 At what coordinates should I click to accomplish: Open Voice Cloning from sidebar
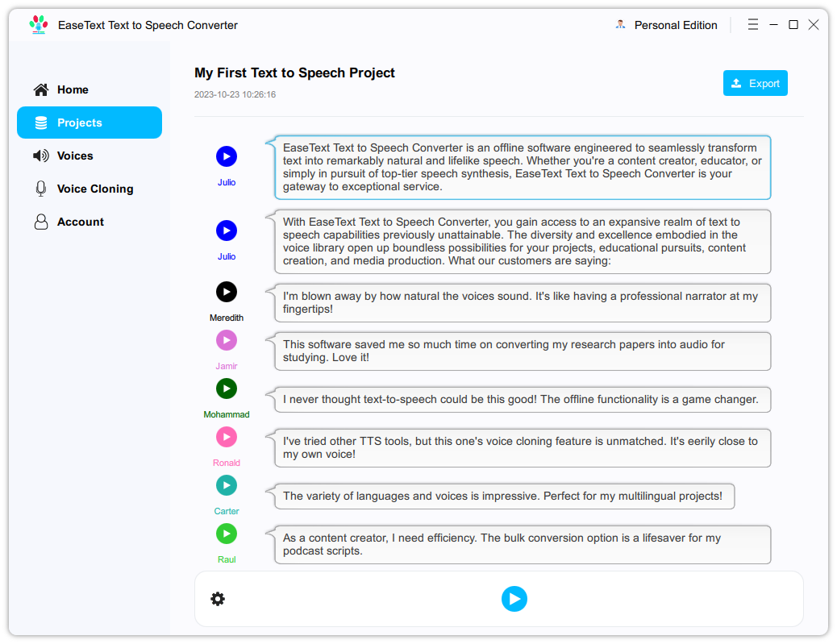[94, 189]
